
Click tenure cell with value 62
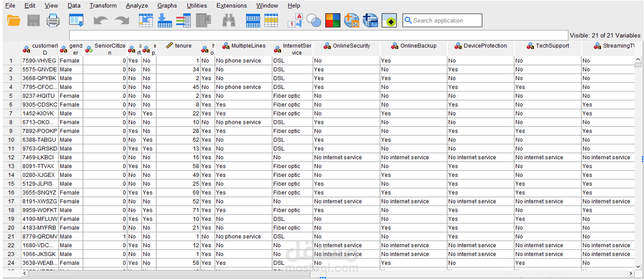coord(178,139)
